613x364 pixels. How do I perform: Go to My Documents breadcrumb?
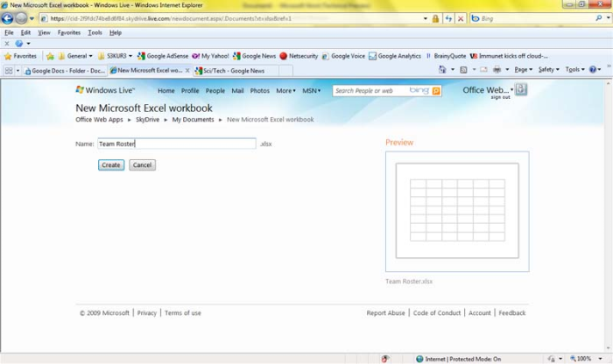tap(194, 120)
